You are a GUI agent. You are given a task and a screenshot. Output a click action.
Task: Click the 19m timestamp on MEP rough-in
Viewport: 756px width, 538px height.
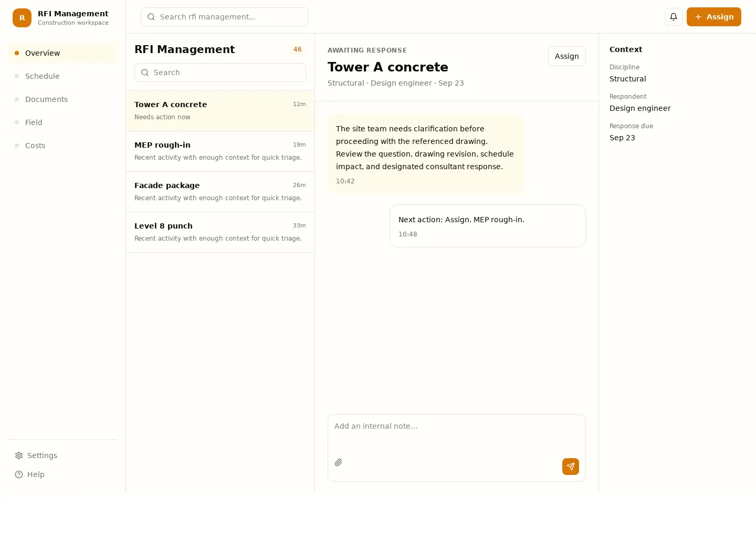(299, 144)
